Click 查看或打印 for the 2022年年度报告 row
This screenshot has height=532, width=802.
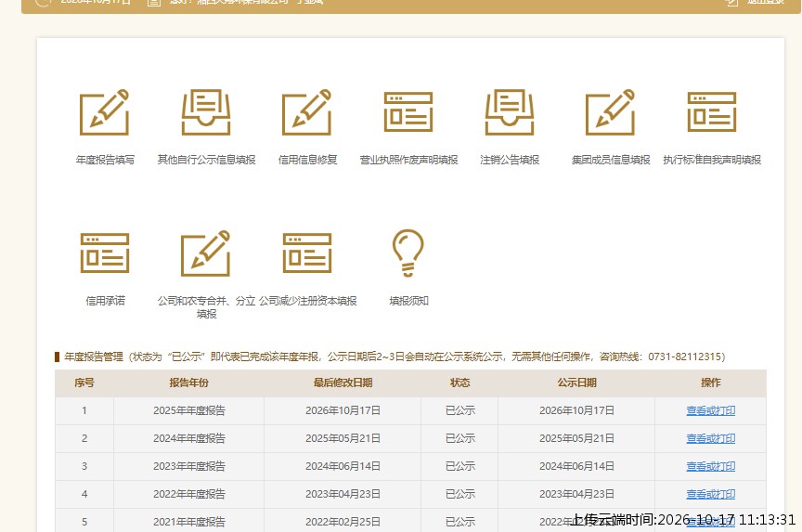click(x=710, y=494)
